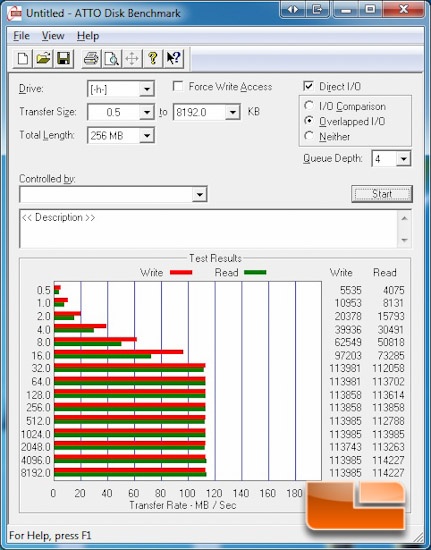Click inside the Description text box

[x=209, y=229]
